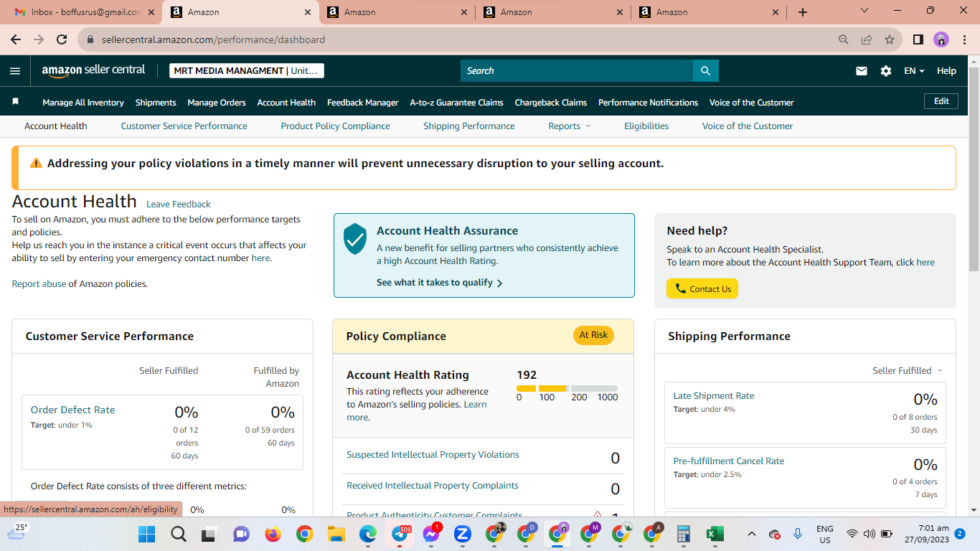Open the messages envelope icon

click(862, 71)
